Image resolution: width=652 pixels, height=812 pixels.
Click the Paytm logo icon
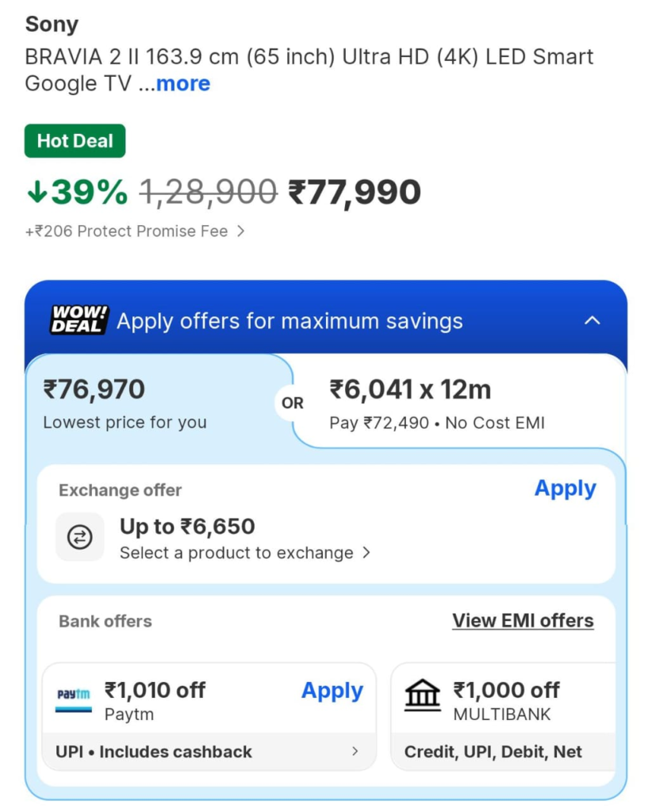74,698
